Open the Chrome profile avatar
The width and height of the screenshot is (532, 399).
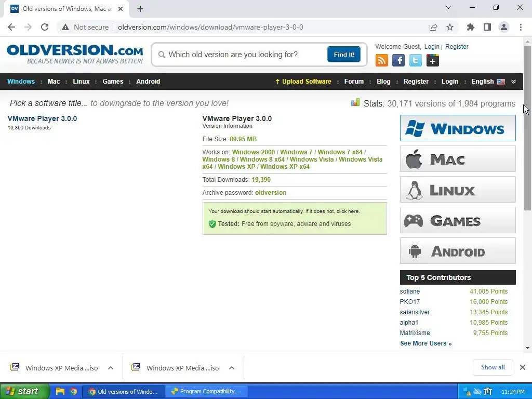pos(504,27)
